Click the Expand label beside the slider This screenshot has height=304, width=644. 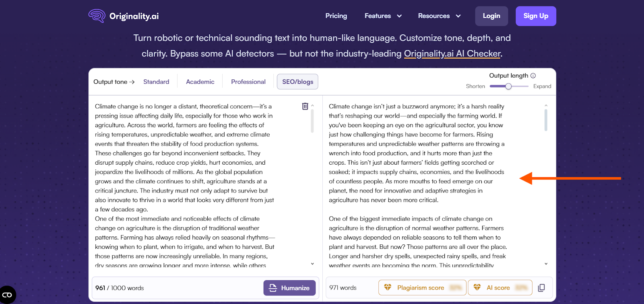(542, 86)
